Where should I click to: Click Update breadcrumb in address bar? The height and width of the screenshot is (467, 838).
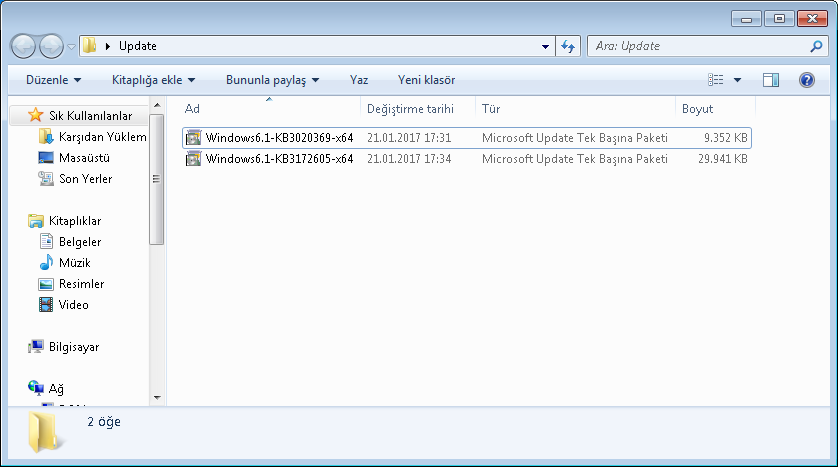[137, 46]
